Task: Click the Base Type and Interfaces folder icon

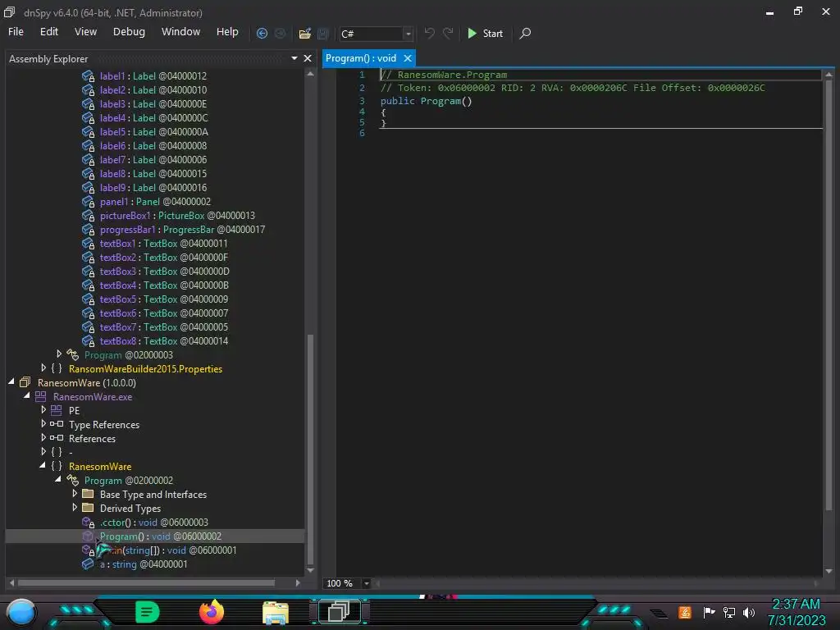Action: pos(88,494)
